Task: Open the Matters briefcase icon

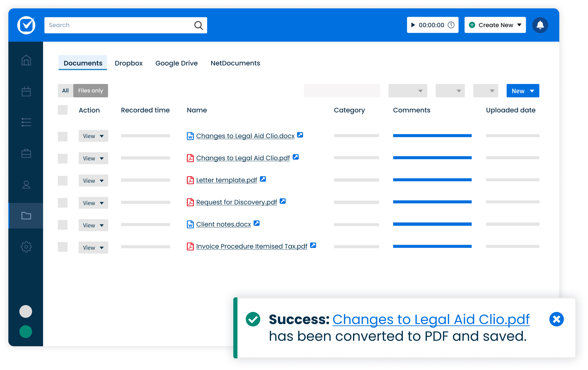Action: pyautogui.click(x=26, y=154)
